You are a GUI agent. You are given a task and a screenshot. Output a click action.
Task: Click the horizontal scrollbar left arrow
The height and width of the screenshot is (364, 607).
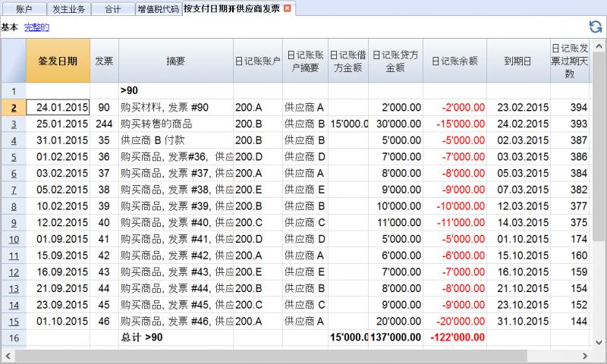[x=8, y=356]
